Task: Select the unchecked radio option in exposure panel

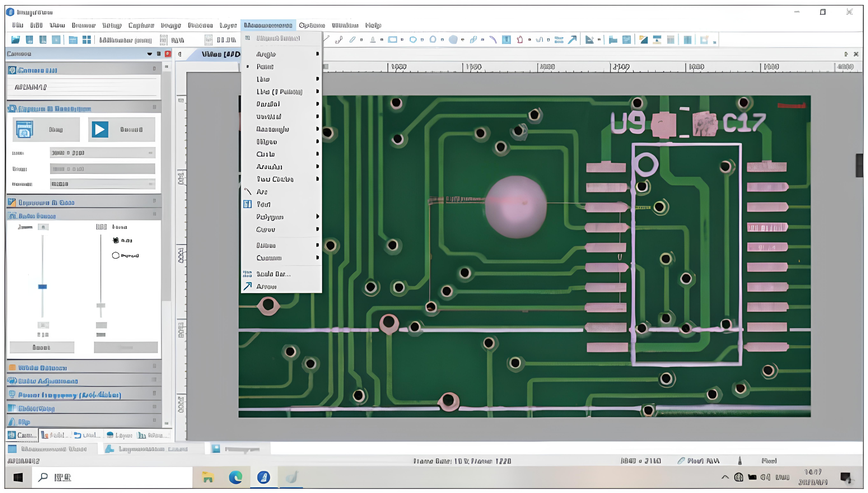Action: [116, 255]
